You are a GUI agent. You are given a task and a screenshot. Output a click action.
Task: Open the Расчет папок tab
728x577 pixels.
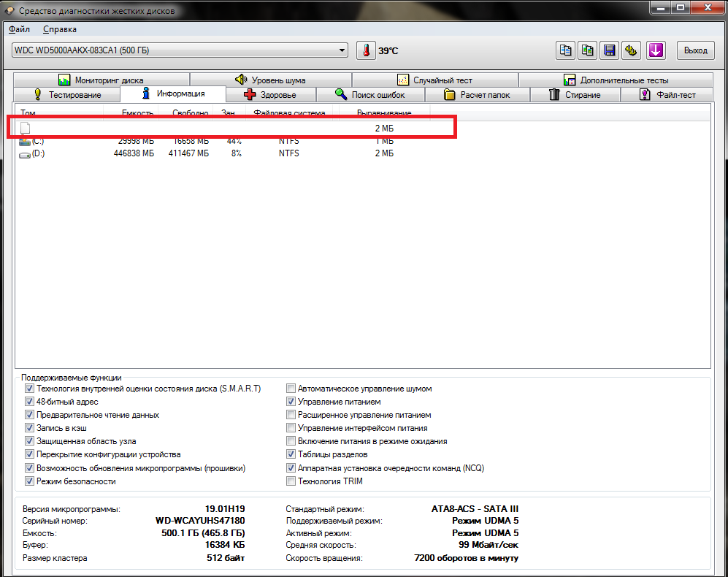[478, 95]
